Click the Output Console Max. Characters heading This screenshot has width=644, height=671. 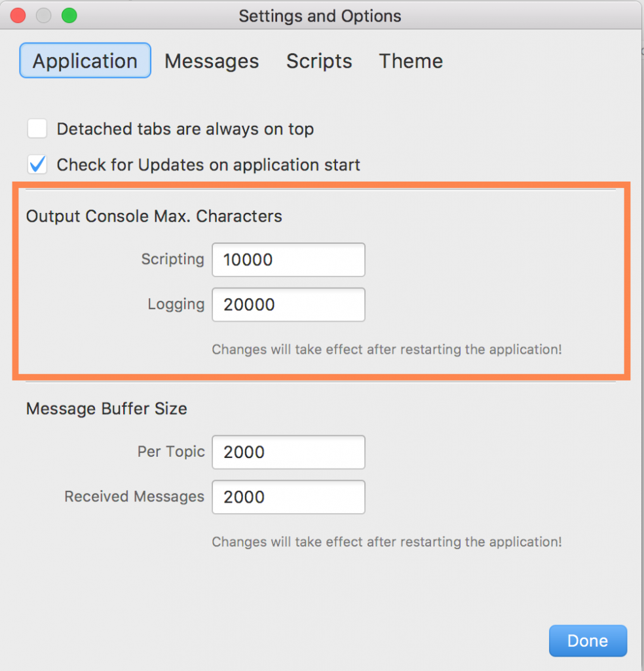[x=154, y=216]
